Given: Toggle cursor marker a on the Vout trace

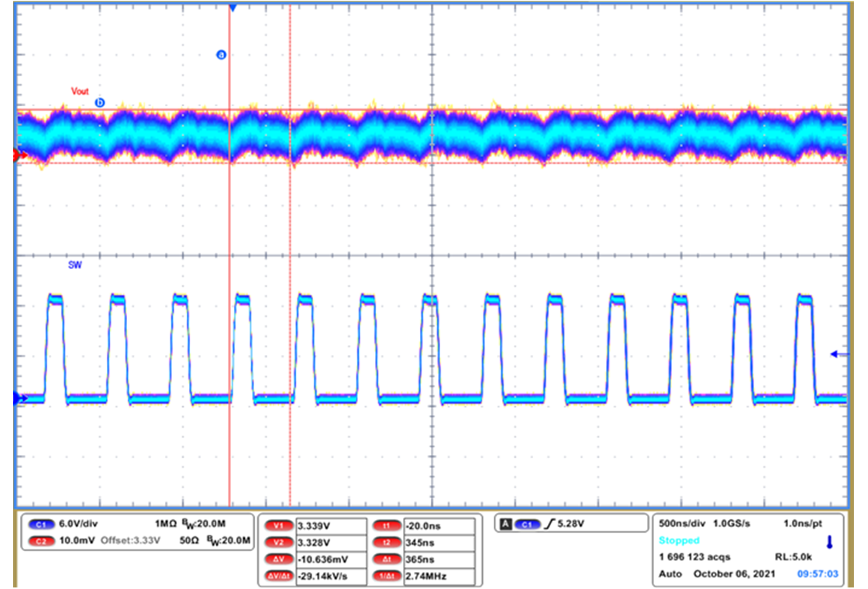Looking at the screenshot, I should [x=220, y=53].
